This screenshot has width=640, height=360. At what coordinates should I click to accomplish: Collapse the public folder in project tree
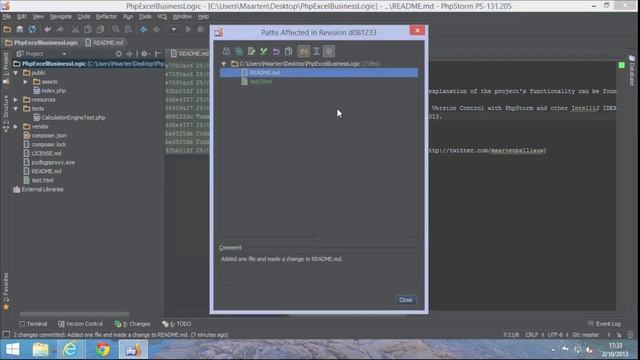pyautogui.click(x=16, y=73)
